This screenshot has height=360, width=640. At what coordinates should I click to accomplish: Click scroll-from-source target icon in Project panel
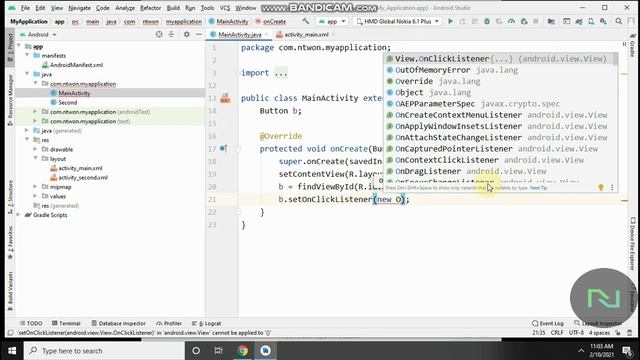pyautogui.click(x=159, y=35)
